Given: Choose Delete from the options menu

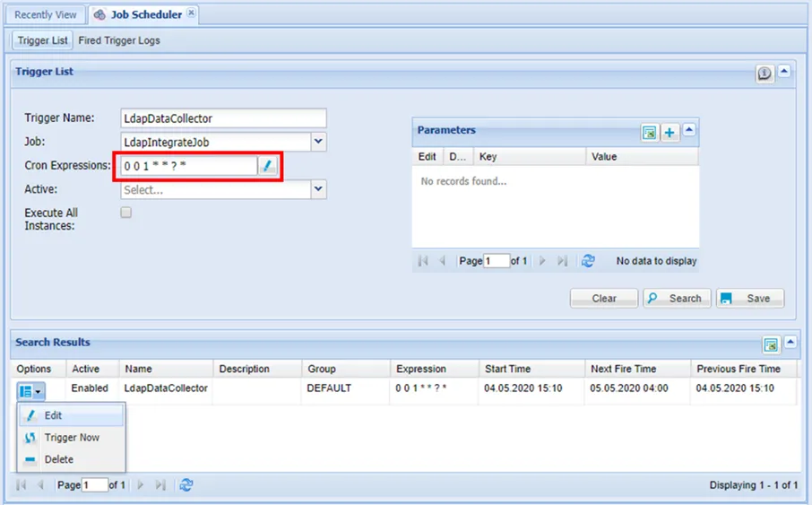Looking at the screenshot, I should tap(72, 459).
